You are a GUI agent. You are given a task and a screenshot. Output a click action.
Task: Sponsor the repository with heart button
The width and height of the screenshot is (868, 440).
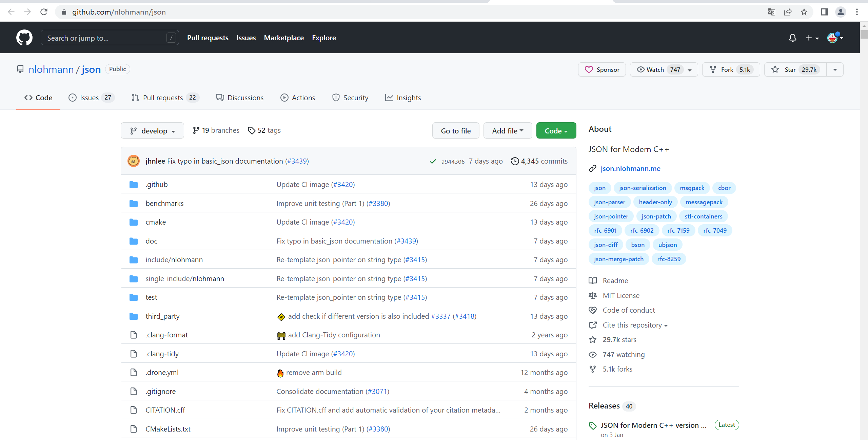tap(602, 69)
